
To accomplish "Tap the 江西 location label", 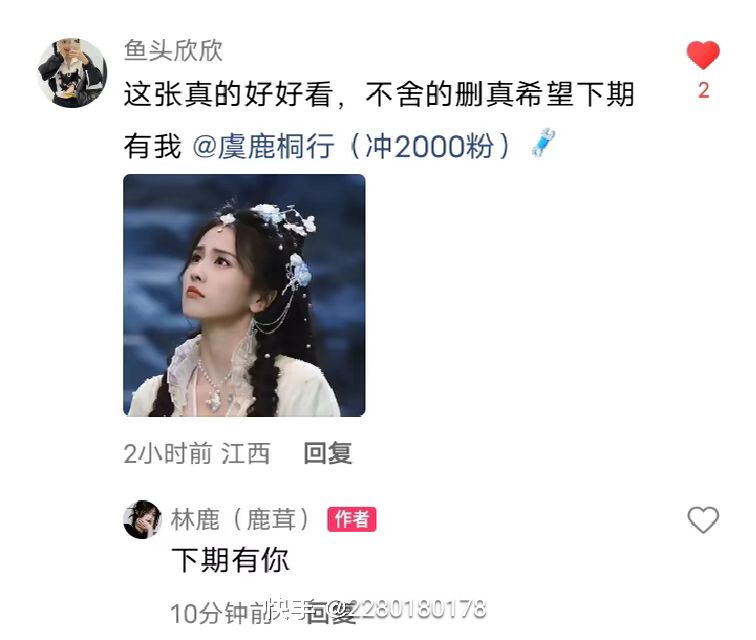I will [245, 454].
